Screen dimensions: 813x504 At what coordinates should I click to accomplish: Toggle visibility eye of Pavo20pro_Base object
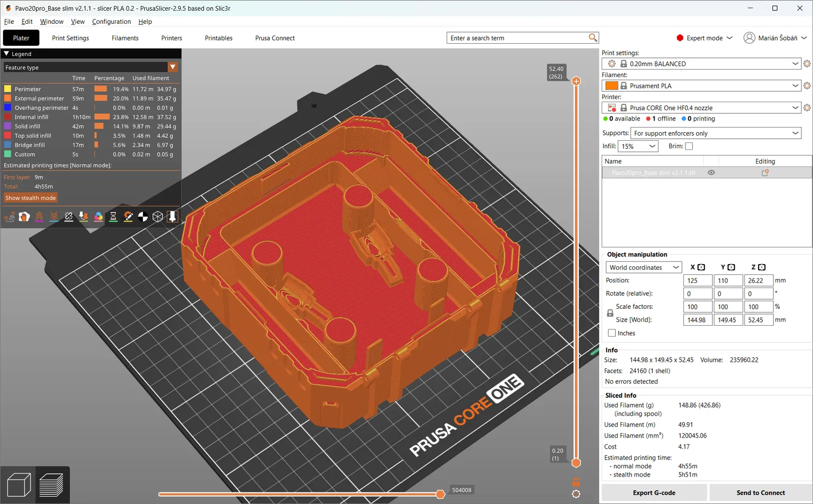click(x=711, y=173)
